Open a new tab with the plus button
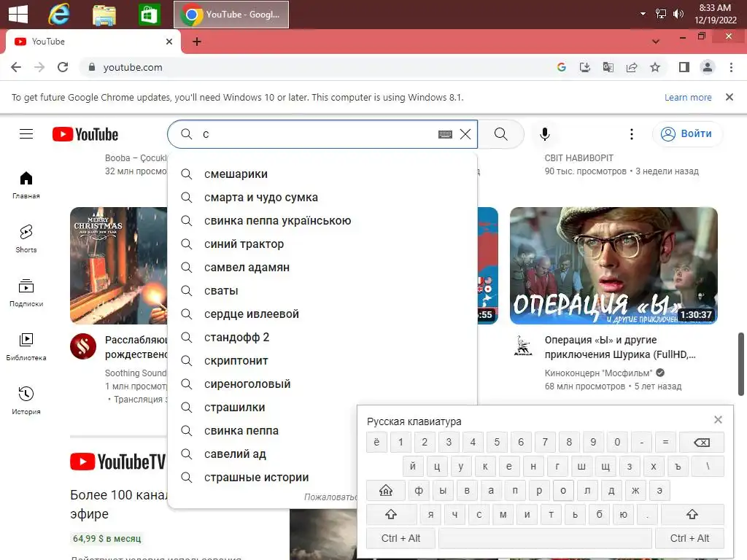The width and height of the screenshot is (747, 560). 197,42
